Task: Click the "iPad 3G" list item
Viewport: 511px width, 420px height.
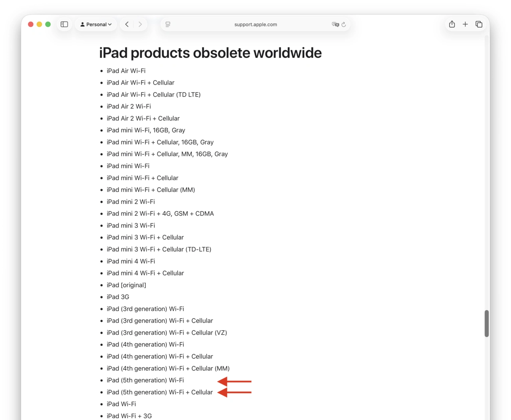Action: pyautogui.click(x=118, y=297)
